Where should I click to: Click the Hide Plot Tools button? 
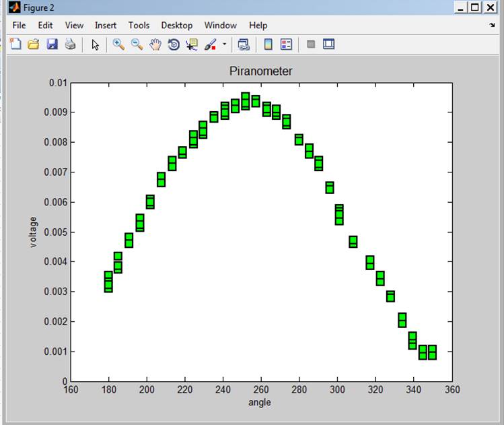tap(311, 44)
